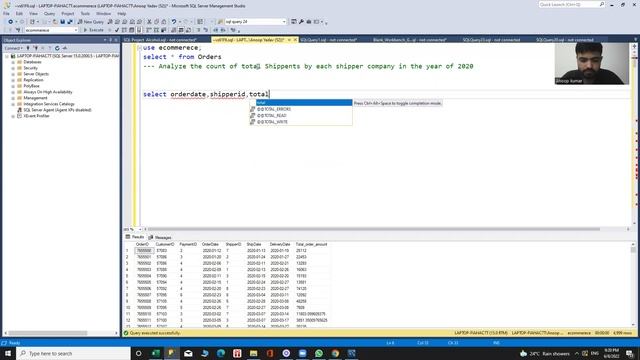Select Integration Services Catalogs node
The width and height of the screenshot is (640, 360).
point(49,104)
